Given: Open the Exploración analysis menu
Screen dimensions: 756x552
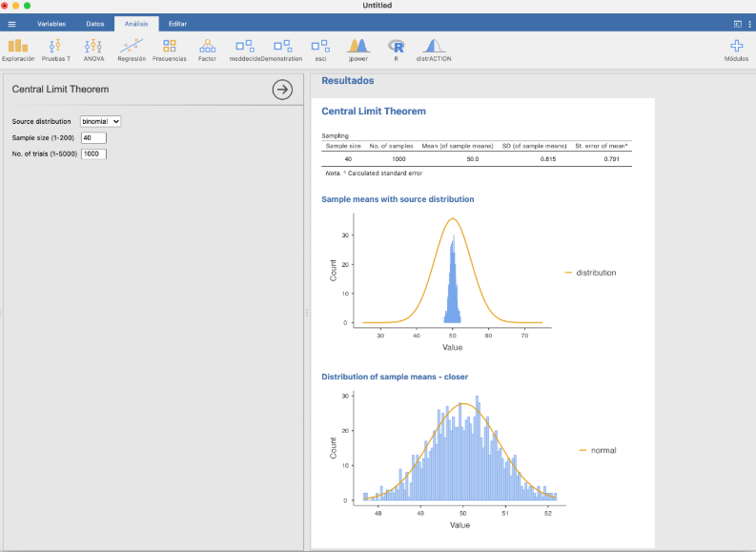Looking at the screenshot, I should [18, 51].
